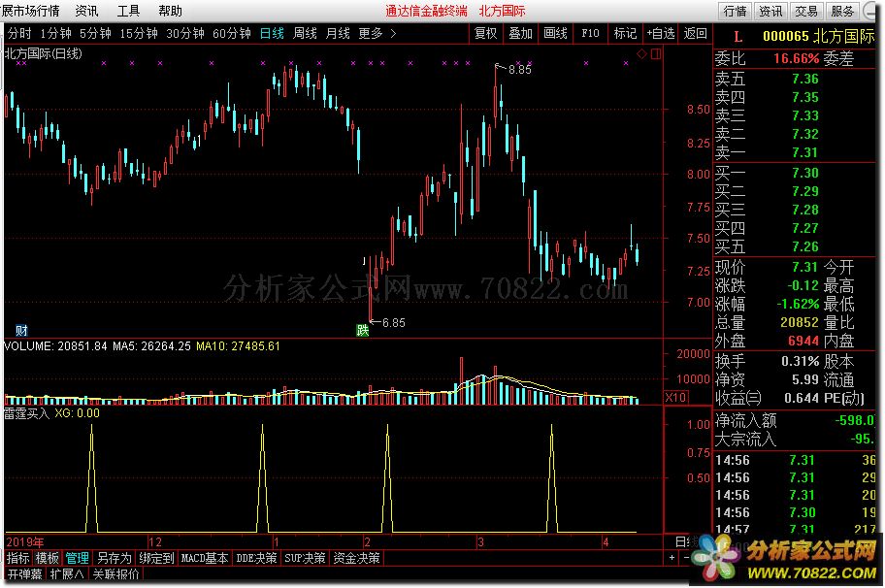Click the 买一 price 7.30
885x588 pixels.
pos(804,173)
